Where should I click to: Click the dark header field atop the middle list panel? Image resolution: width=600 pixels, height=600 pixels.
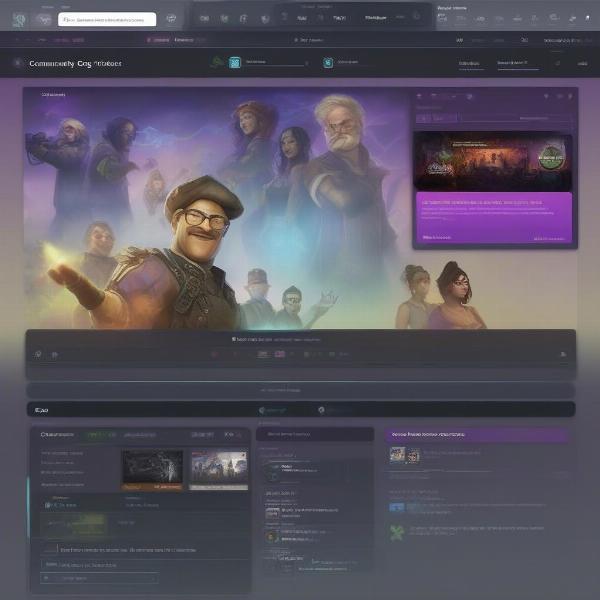315,434
